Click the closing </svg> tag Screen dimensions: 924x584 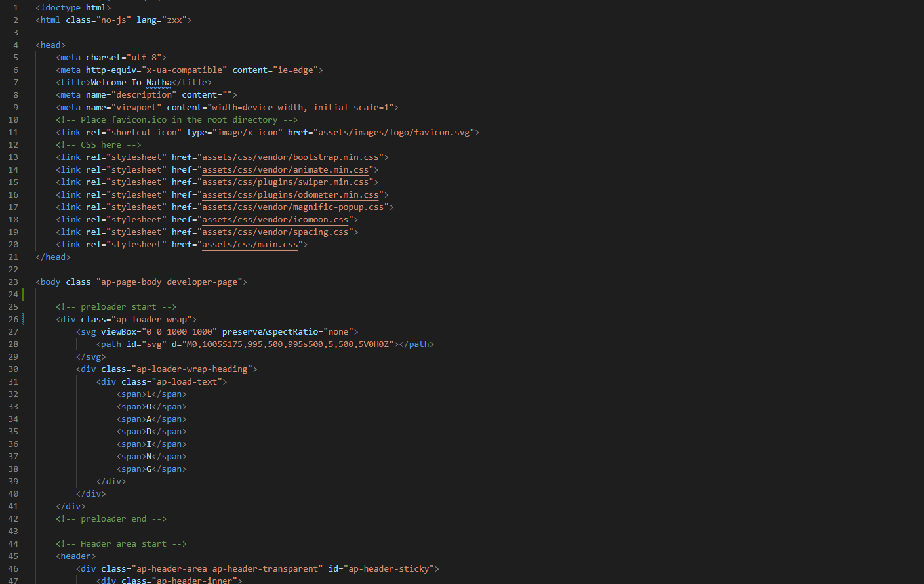91,357
